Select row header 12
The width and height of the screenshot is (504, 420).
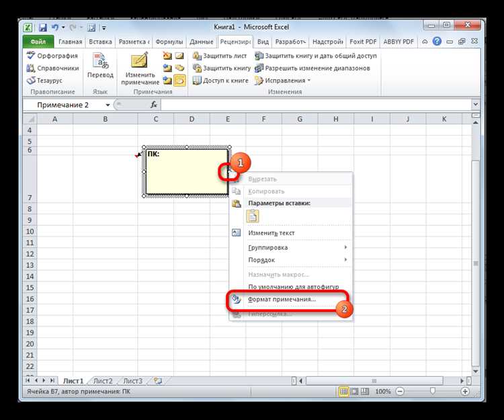click(30, 254)
